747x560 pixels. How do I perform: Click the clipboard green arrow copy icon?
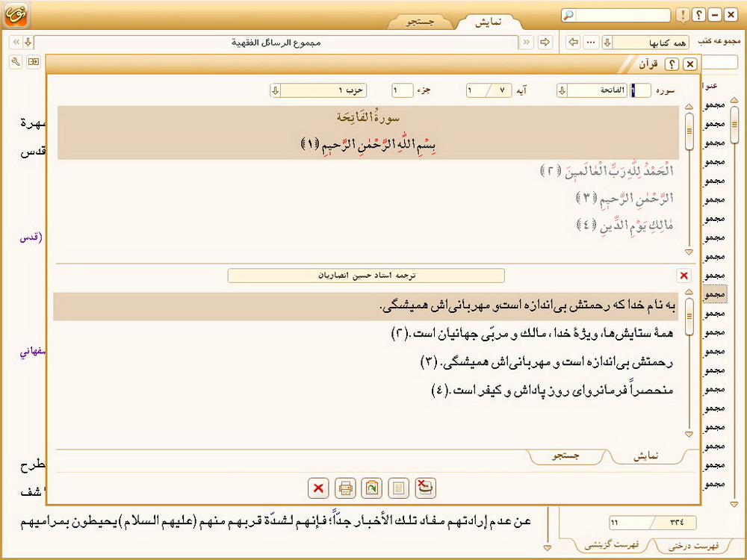[x=371, y=488]
